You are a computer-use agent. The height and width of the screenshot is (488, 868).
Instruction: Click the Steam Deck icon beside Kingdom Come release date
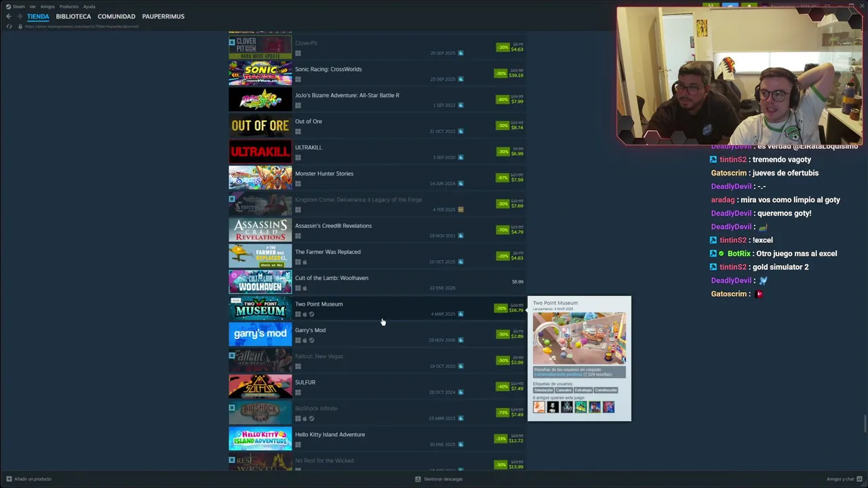(x=460, y=209)
